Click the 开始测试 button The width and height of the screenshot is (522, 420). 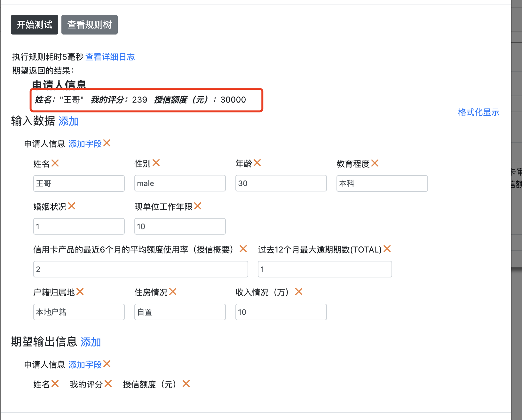tap(35, 25)
